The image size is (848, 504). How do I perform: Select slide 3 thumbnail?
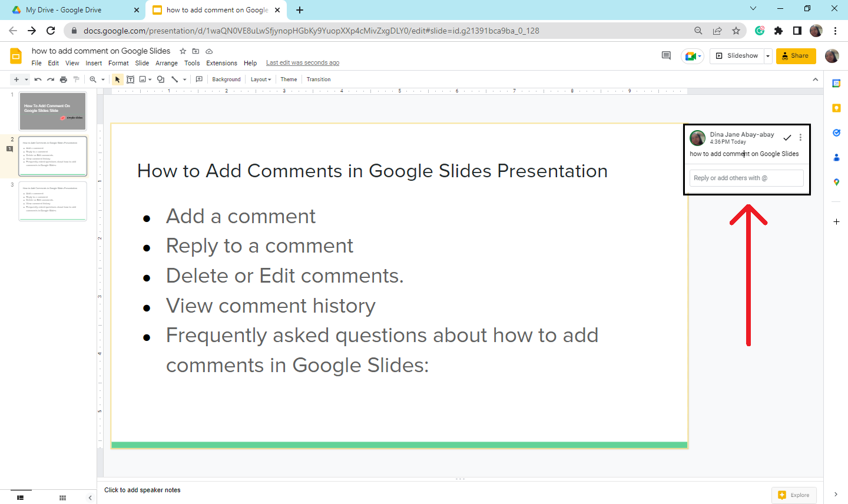click(x=52, y=201)
